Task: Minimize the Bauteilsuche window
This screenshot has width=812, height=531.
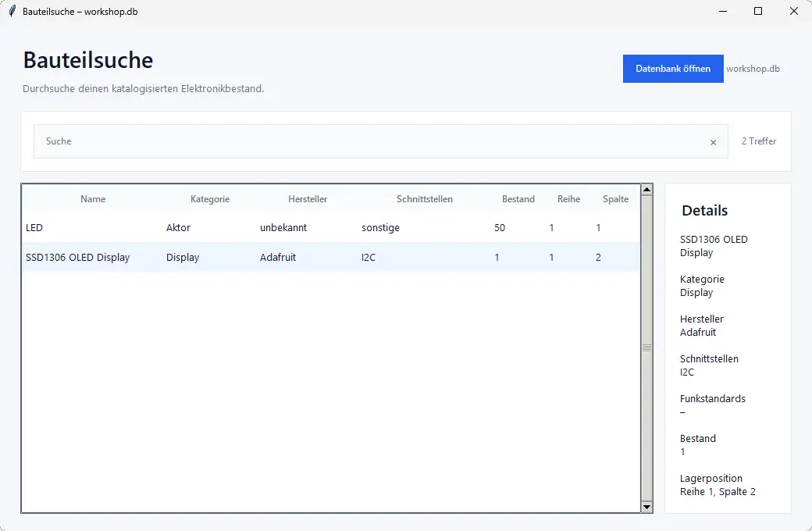Action: pyautogui.click(x=723, y=12)
